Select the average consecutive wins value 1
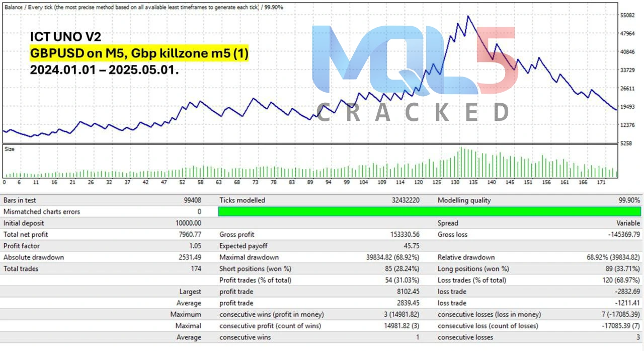The image size is (644, 351). [418, 337]
